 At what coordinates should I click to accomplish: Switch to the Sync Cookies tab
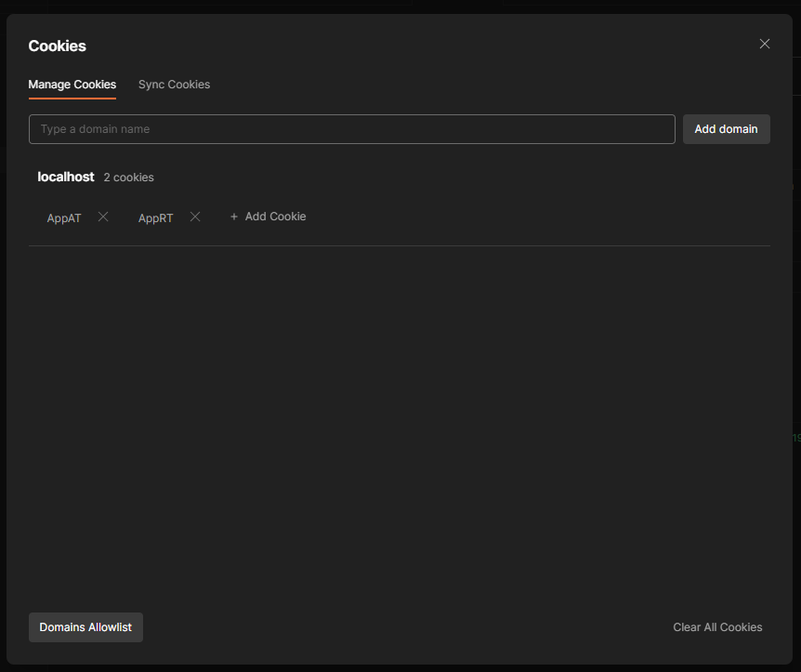tap(174, 85)
